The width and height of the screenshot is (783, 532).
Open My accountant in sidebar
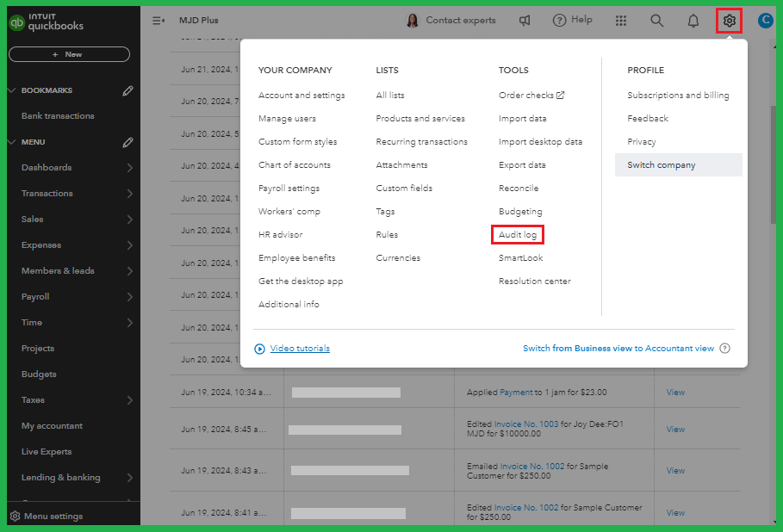52,426
